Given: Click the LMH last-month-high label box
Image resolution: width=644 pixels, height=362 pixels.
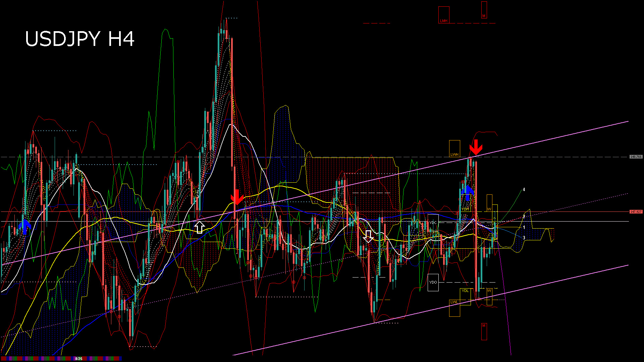Looking at the screenshot, I should (x=444, y=15).
